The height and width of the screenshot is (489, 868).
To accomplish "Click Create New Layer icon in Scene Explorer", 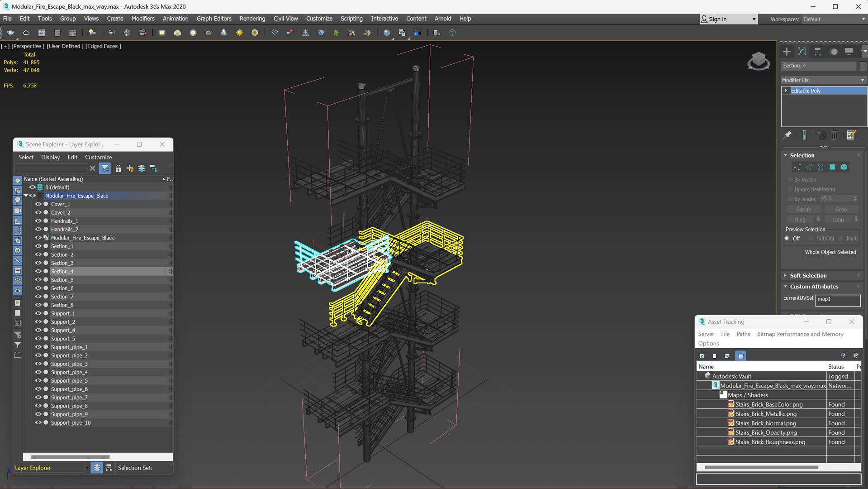I will [x=130, y=168].
